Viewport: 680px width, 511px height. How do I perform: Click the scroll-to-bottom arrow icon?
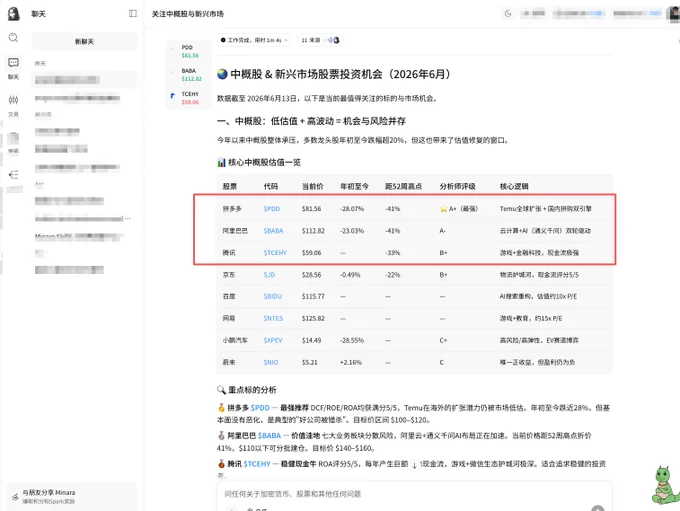point(414,465)
